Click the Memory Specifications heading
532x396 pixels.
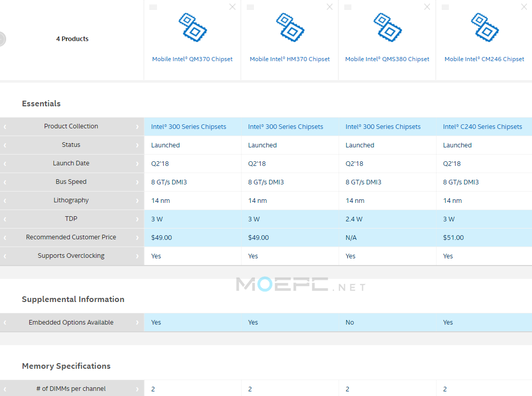click(x=66, y=366)
